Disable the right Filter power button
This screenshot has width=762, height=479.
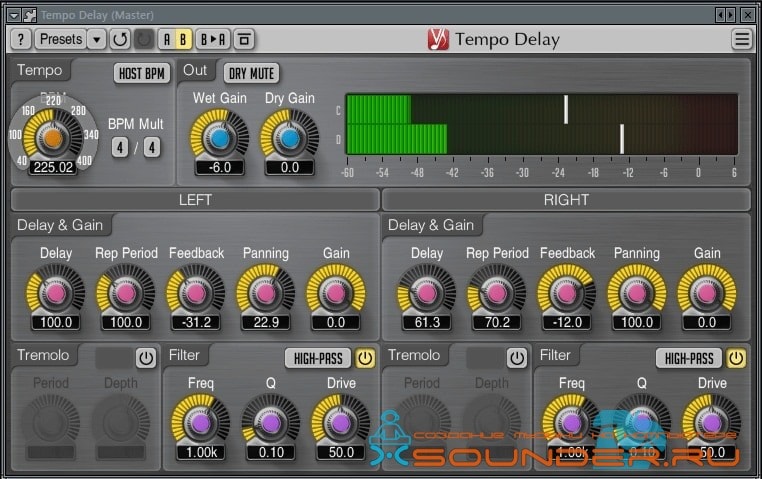click(736, 358)
